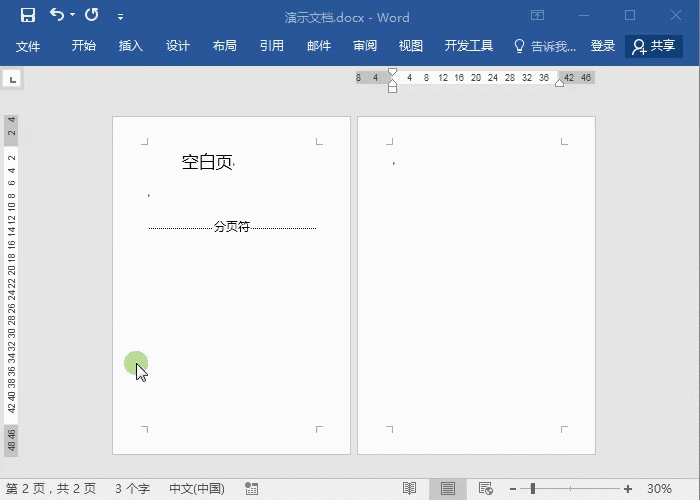Redo or repeat the last action
The width and height of the screenshot is (700, 500).
point(92,15)
